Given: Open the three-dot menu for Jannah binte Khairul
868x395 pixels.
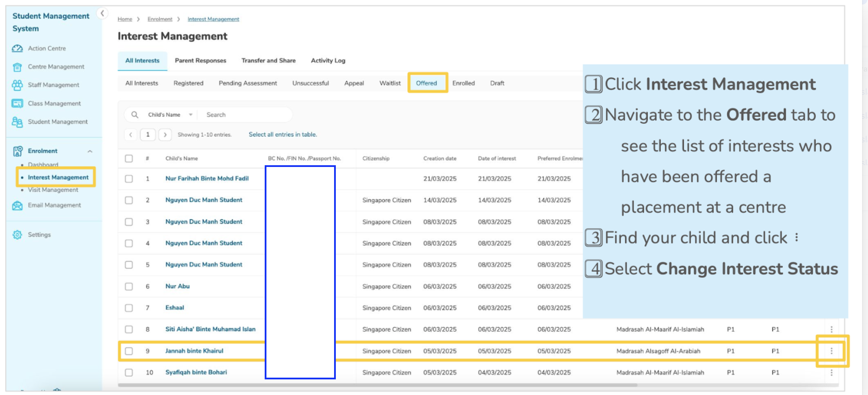Looking at the screenshot, I should (x=831, y=351).
